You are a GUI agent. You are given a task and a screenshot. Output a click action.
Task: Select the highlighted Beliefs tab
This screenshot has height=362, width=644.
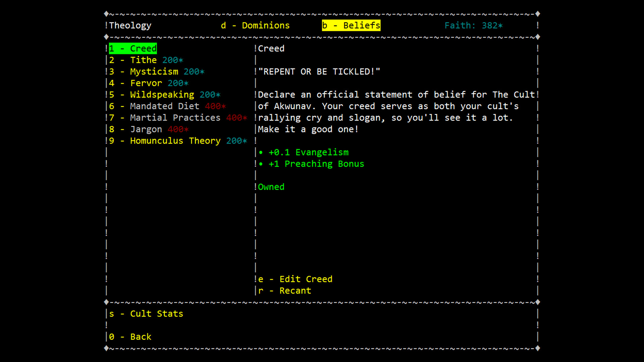click(351, 25)
